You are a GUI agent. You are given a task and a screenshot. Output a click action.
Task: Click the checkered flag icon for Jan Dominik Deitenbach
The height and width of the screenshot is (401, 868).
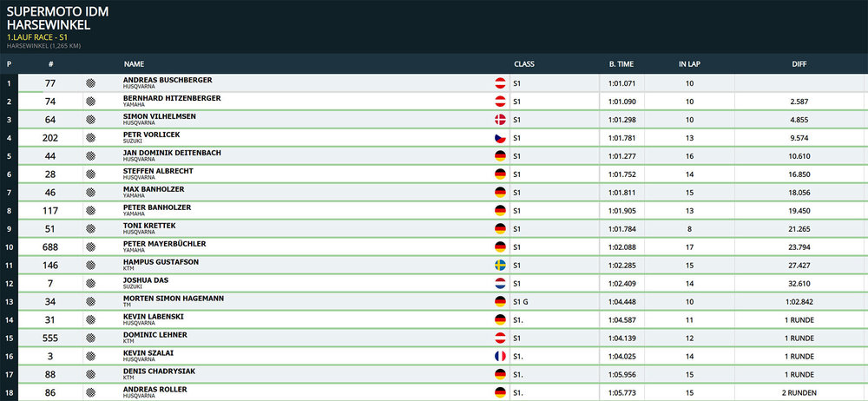click(91, 156)
